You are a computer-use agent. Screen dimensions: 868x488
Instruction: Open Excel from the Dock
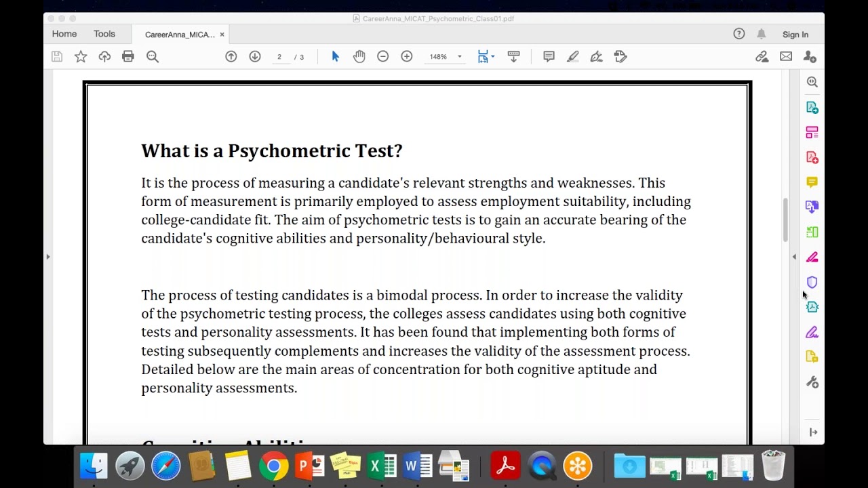pos(382,466)
